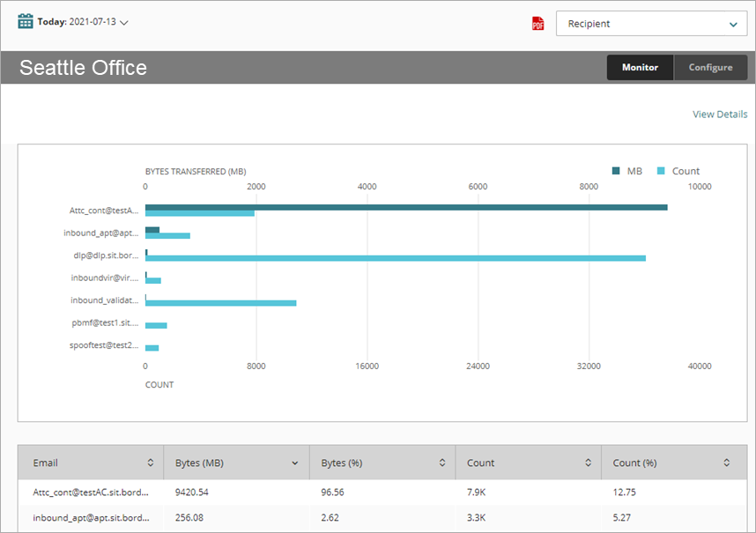Click the 5.27 count percent value
The width and height of the screenshot is (756, 533).
tap(621, 517)
